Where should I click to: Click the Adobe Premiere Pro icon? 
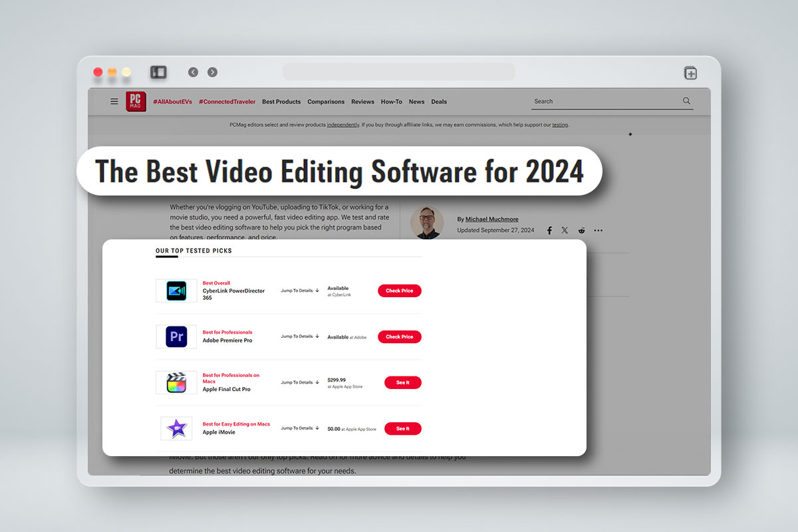176,336
